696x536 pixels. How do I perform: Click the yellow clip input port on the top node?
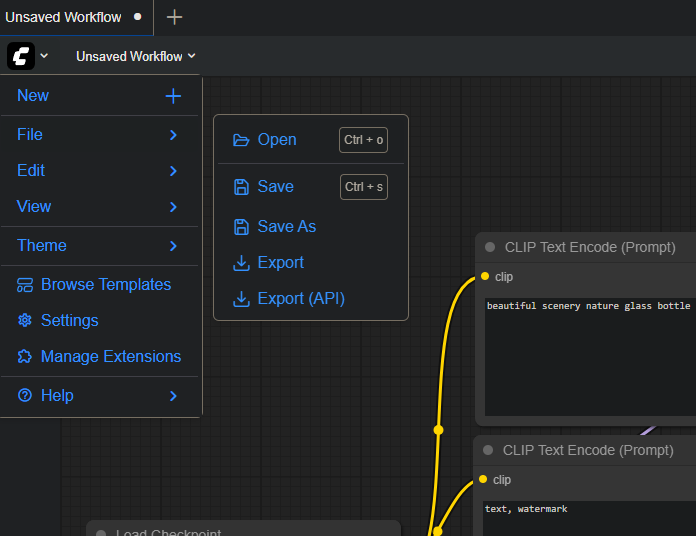[485, 277]
